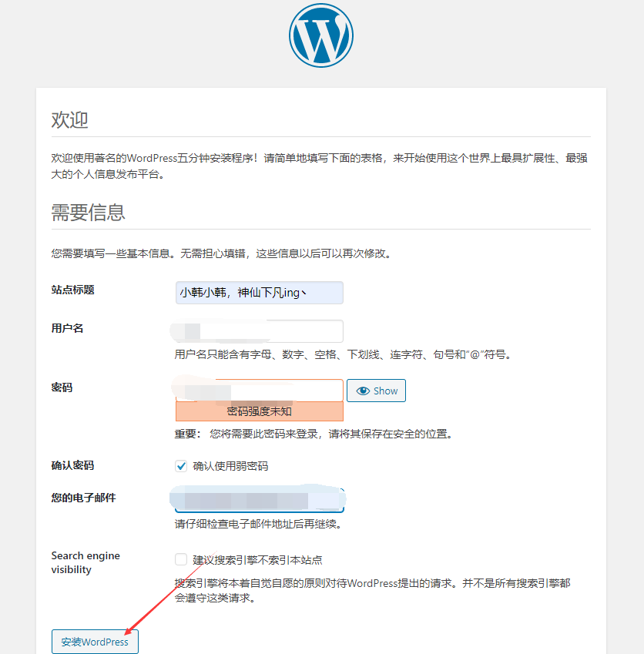The width and height of the screenshot is (644, 654).
Task: Toggle the confirm weak password checkbox
Action: tap(181, 466)
